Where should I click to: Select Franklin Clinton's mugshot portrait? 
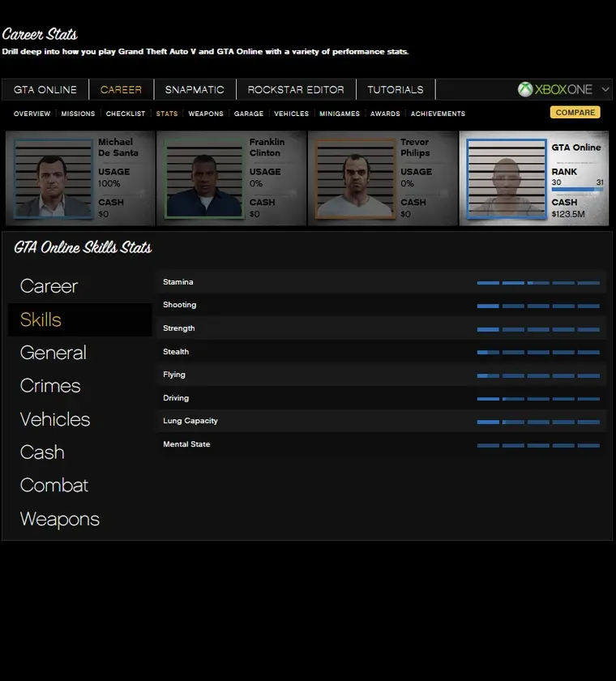tap(204, 178)
